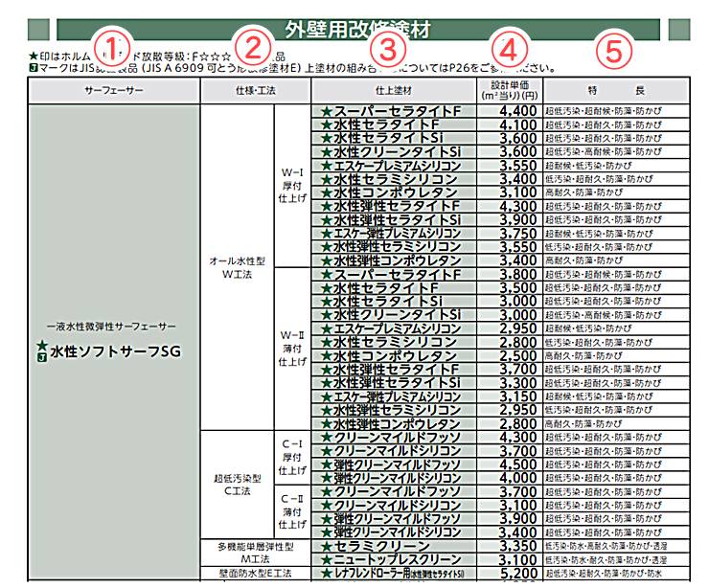Select the オール水性型 W工法 cell
Screen dimensions: 709x588
point(237,267)
